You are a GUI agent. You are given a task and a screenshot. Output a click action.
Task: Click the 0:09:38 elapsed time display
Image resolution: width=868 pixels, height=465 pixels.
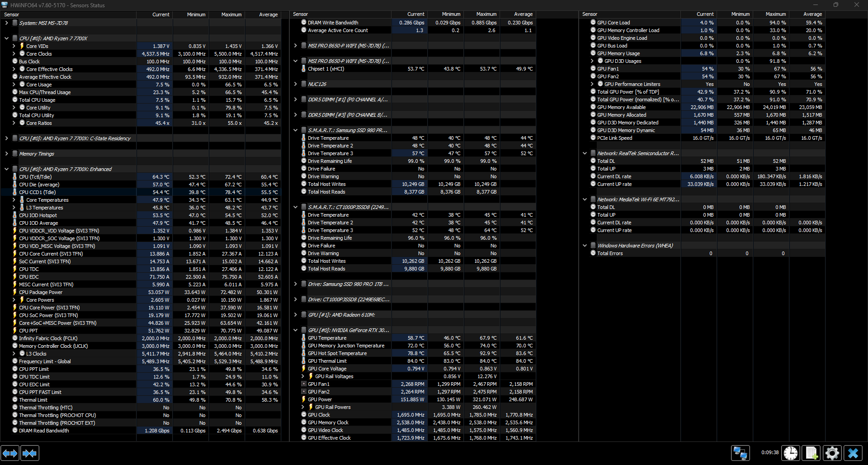point(769,452)
